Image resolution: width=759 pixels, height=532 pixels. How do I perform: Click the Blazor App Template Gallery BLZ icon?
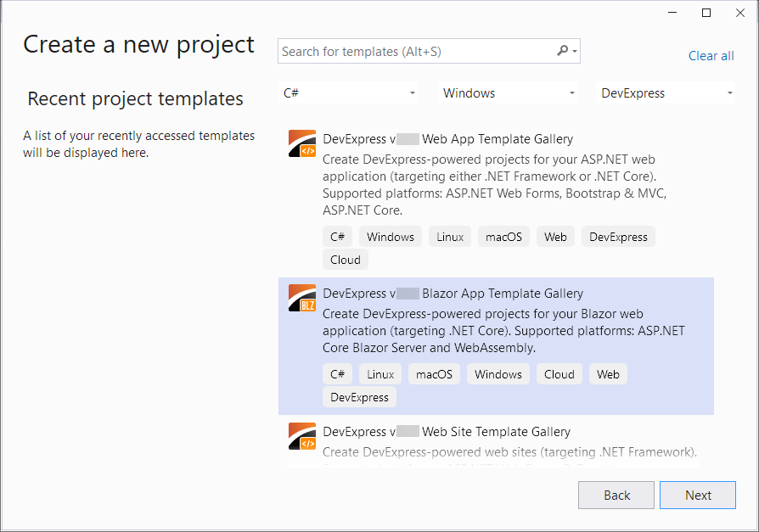click(x=301, y=298)
